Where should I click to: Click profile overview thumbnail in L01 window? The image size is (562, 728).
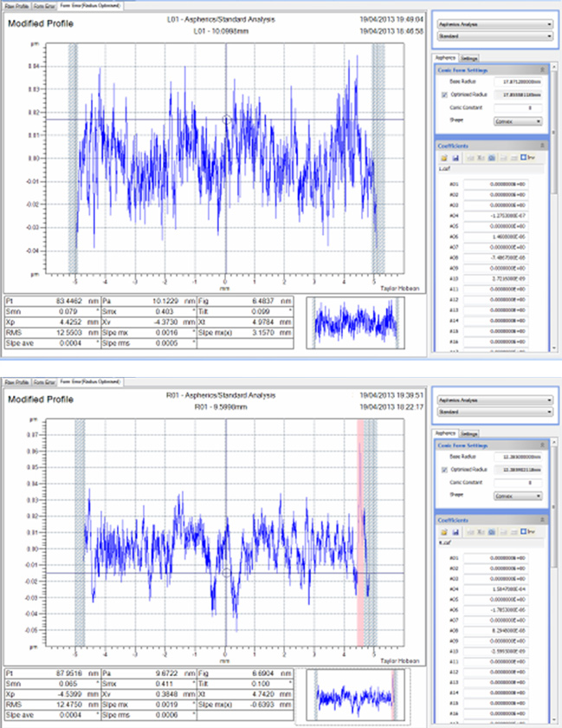coord(356,323)
